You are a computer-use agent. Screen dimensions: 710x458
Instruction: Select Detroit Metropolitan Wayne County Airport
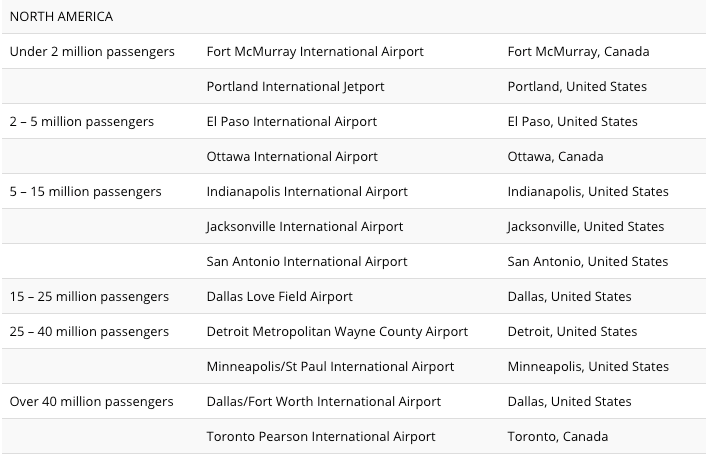337,332
